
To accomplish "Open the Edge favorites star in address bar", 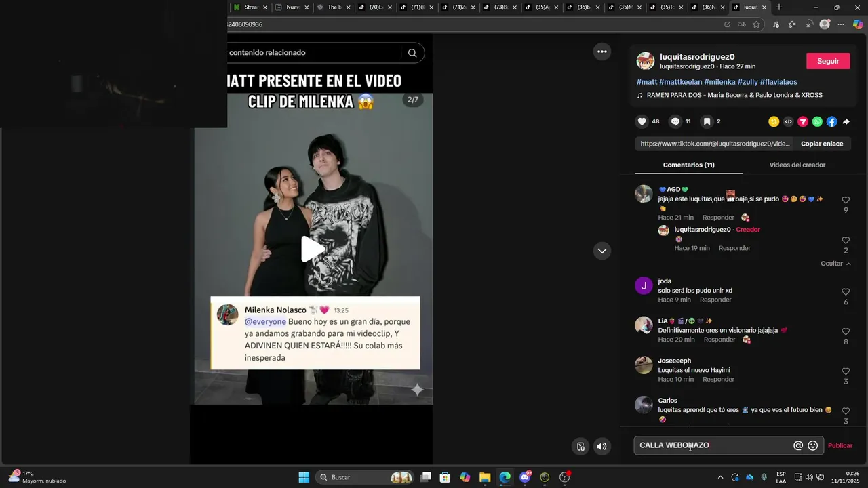I will [x=756, y=24].
